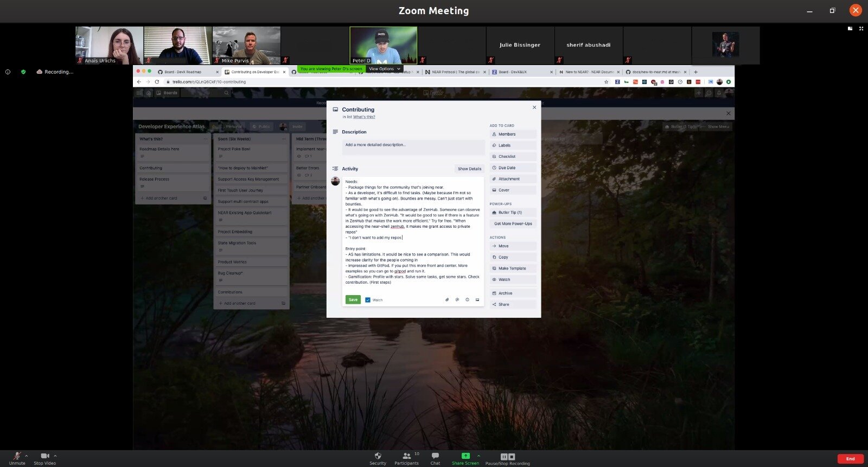
Task: Pause the Zoom recording
Action: tap(504, 457)
